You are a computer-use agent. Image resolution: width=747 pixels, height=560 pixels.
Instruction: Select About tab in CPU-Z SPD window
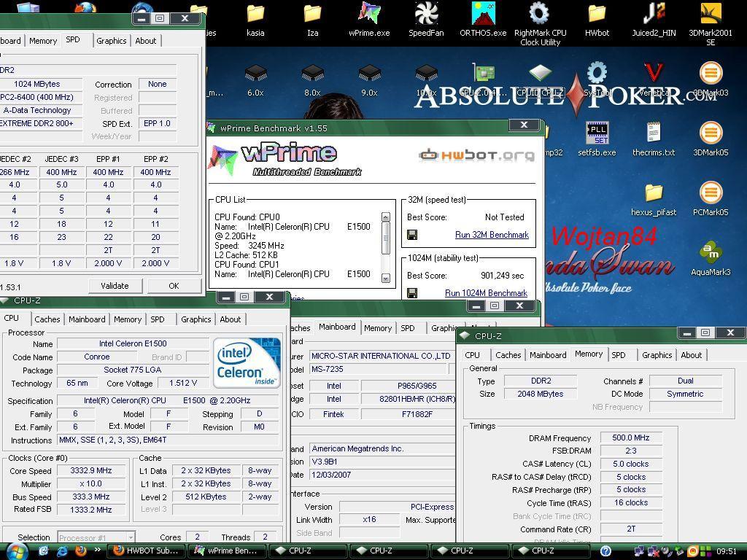[x=146, y=41]
